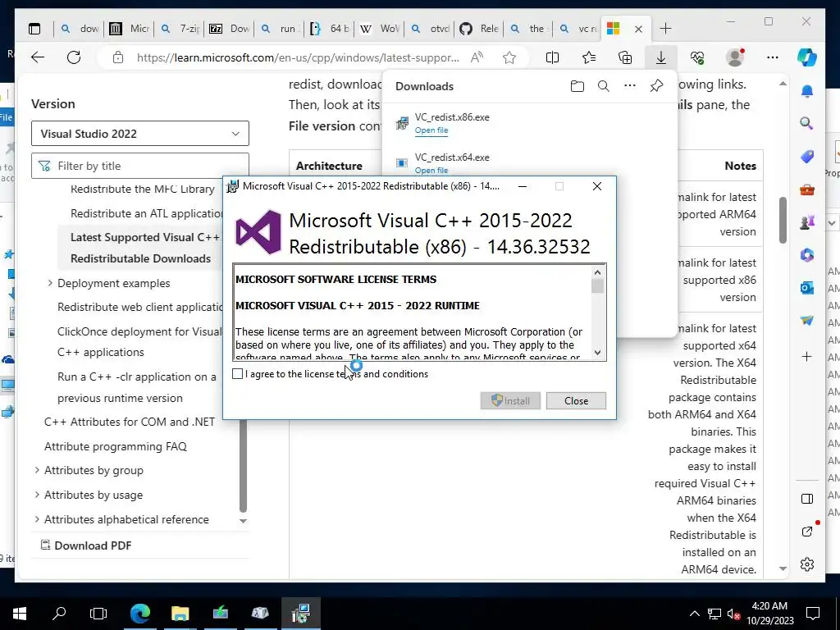Image resolution: width=840 pixels, height=630 pixels.
Task: Switch to the 7-zip search tab
Action: 180,29
